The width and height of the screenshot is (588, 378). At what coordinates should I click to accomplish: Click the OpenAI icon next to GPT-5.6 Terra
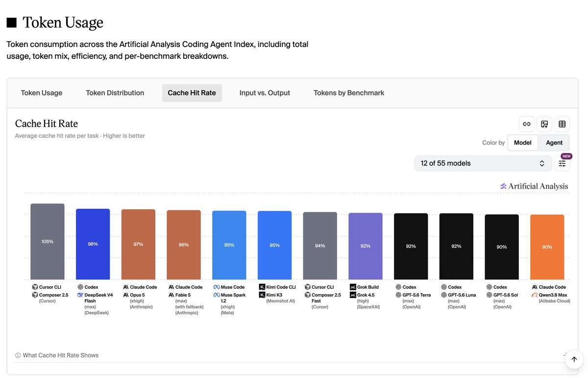tap(398, 295)
